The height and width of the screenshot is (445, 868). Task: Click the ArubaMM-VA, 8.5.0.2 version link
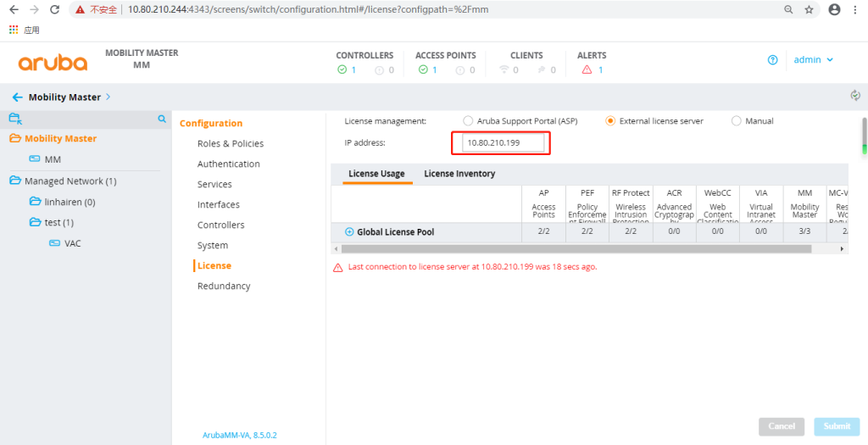pyautogui.click(x=240, y=435)
